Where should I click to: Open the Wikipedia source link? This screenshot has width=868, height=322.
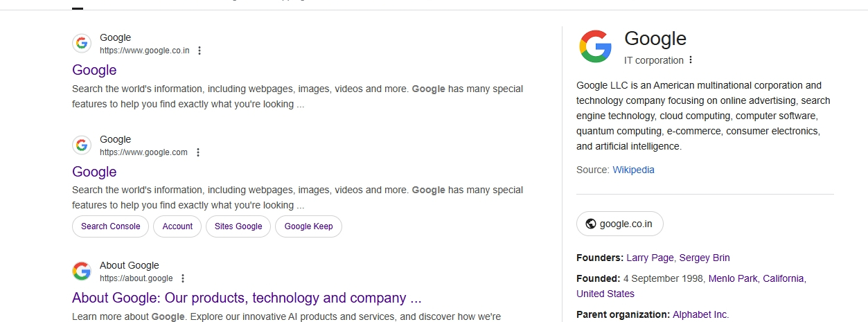pos(633,170)
